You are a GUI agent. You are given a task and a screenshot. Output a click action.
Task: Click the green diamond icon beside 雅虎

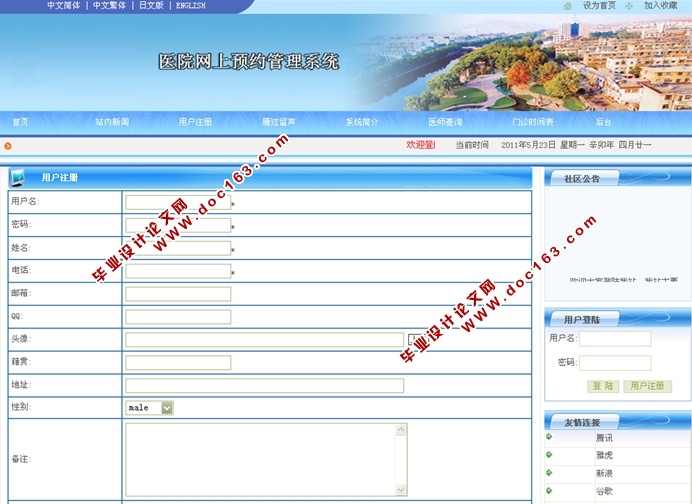549,454
